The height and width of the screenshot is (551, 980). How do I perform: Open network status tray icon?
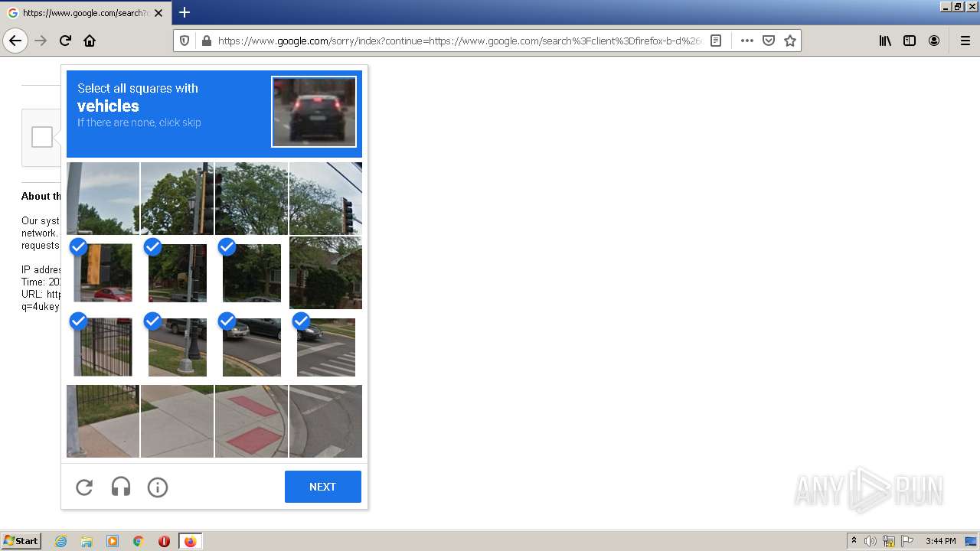tap(889, 541)
